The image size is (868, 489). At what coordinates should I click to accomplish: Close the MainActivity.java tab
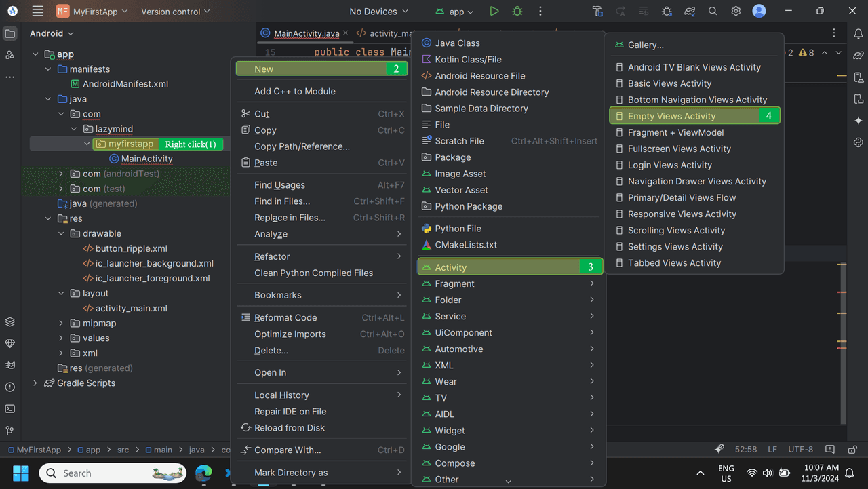click(x=346, y=33)
